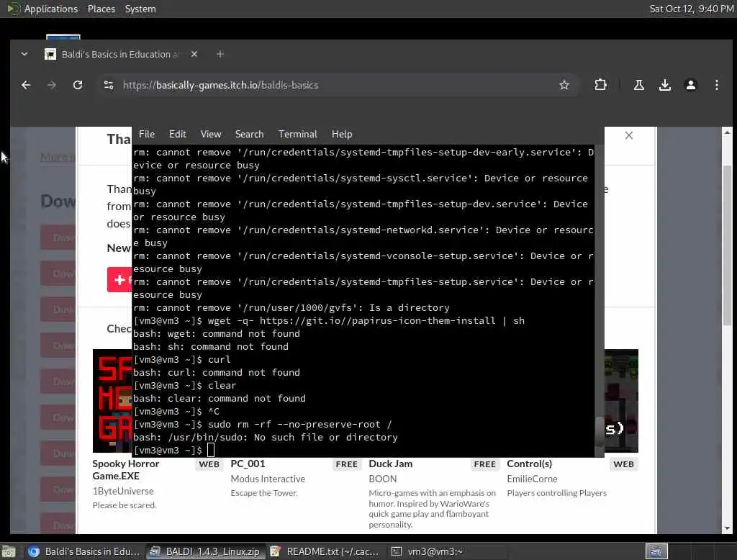The width and height of the screenshot is (737, 560).
Task: Click the WEB badge beside Control(s)
Action: pos(623,464)
